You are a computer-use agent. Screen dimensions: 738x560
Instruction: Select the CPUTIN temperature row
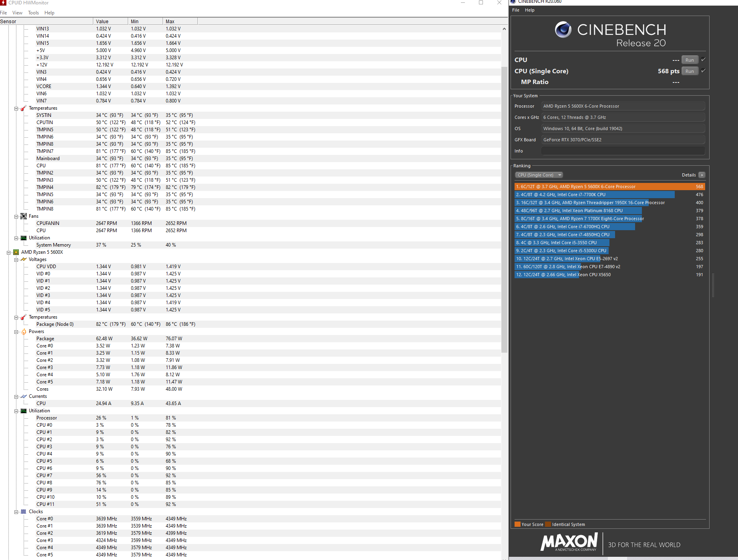(x=251, y=122)
